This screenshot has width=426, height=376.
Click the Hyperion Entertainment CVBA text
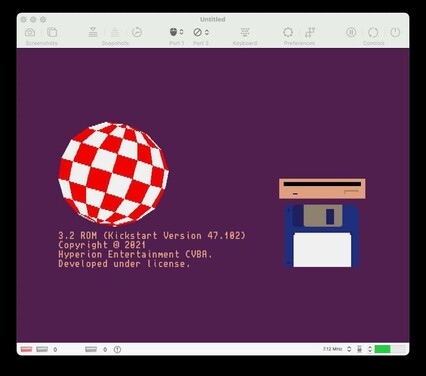tap(135, 254)
